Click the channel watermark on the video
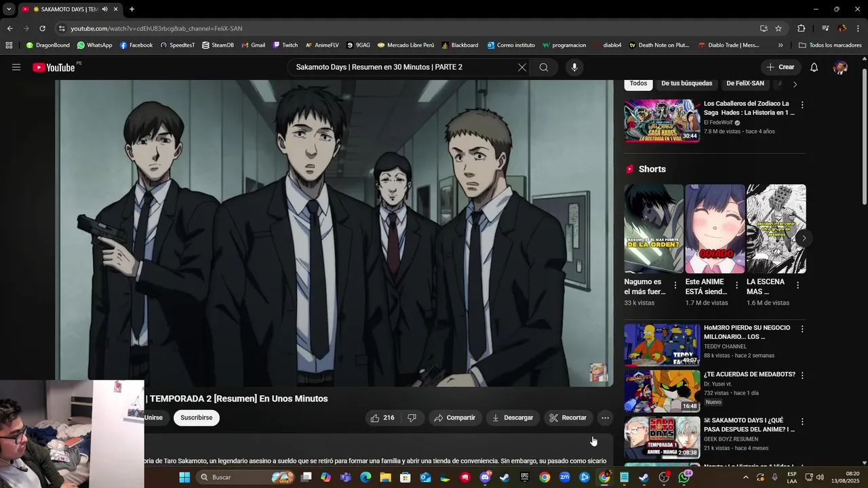 click(x=598, y=372)
